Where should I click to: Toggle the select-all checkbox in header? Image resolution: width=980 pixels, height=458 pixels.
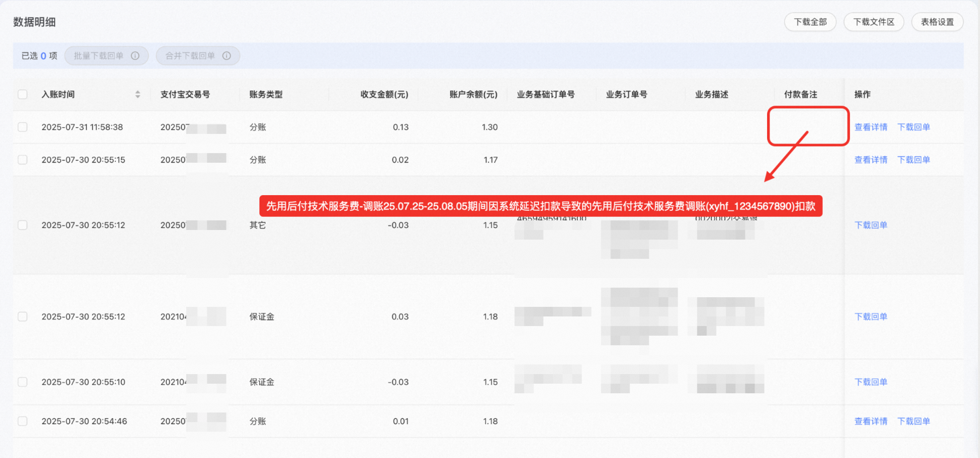pyautogui.click(x=23, y=95)
